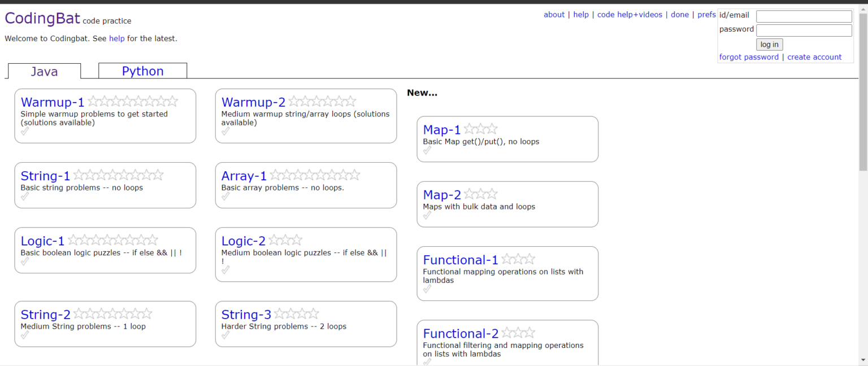The image size is (868, 366).
Task: Open code help+videos page
Action: pyautogui.click(x=630, y=15)
